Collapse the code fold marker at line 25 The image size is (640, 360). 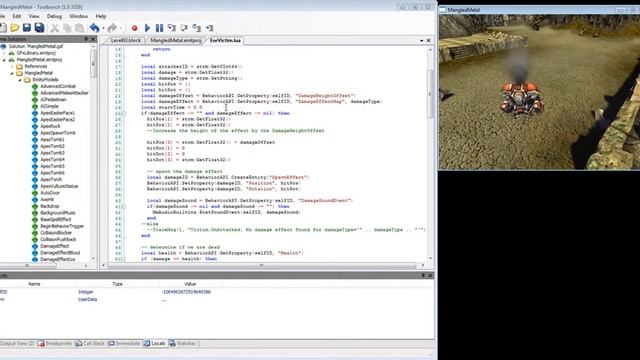pos(124,113)
